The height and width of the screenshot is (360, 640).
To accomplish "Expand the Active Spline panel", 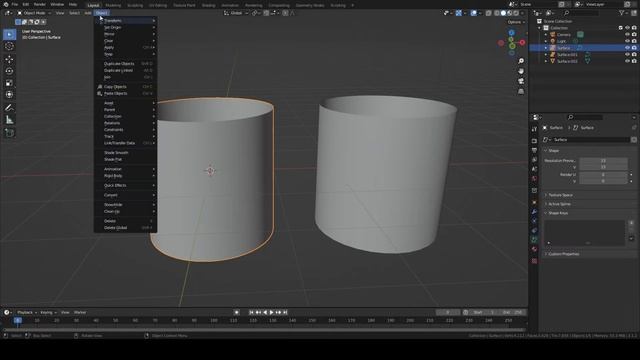I will tap(559, 204).
